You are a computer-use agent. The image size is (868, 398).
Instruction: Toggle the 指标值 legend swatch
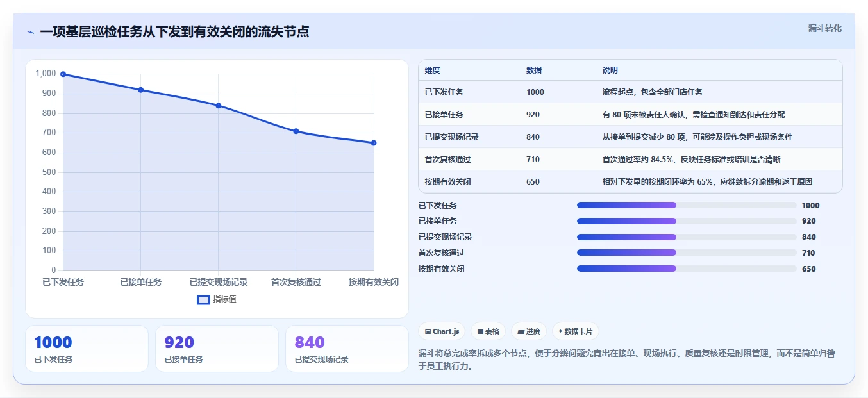point(203,299)
